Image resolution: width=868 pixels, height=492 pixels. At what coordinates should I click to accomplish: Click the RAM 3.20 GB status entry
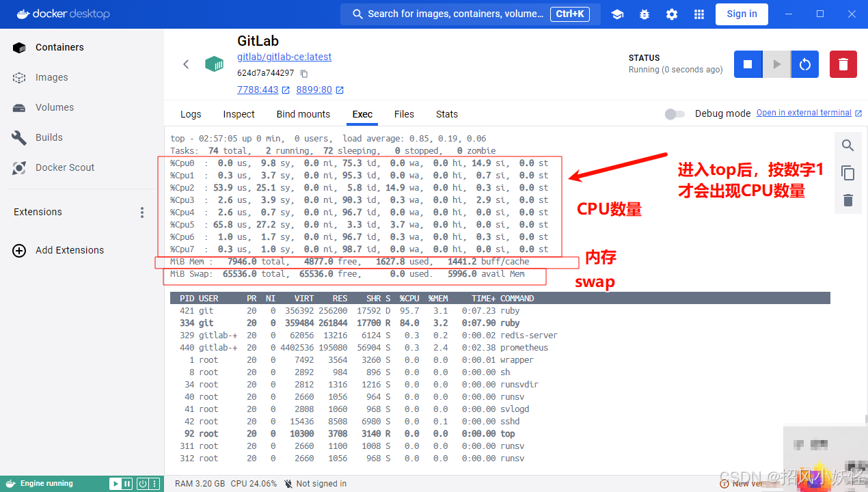[200, 484]
